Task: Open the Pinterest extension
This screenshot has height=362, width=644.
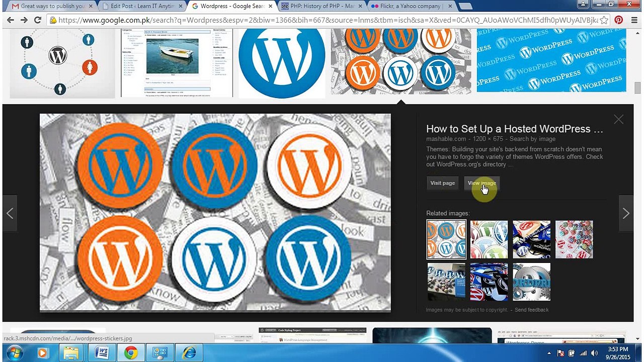Action: (618, 20)
